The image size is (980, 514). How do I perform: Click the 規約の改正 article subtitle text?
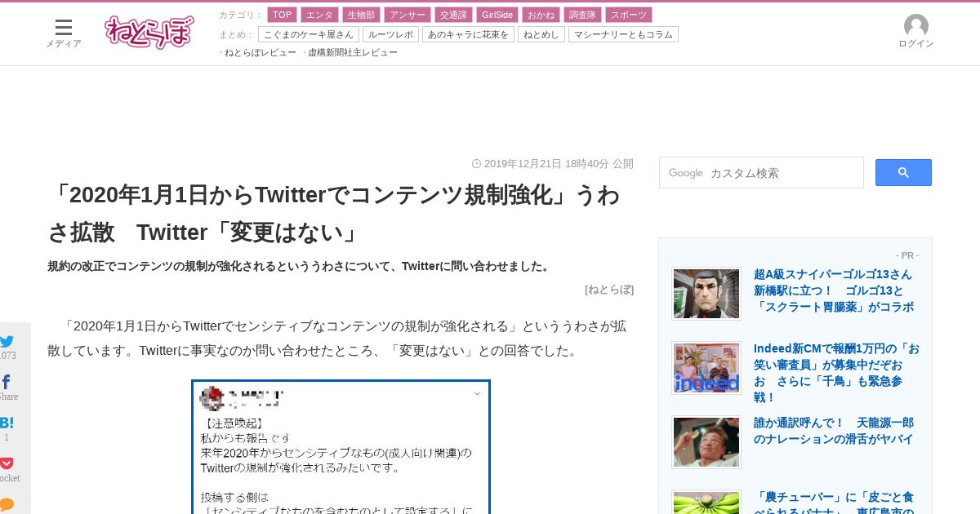point(301,266)
